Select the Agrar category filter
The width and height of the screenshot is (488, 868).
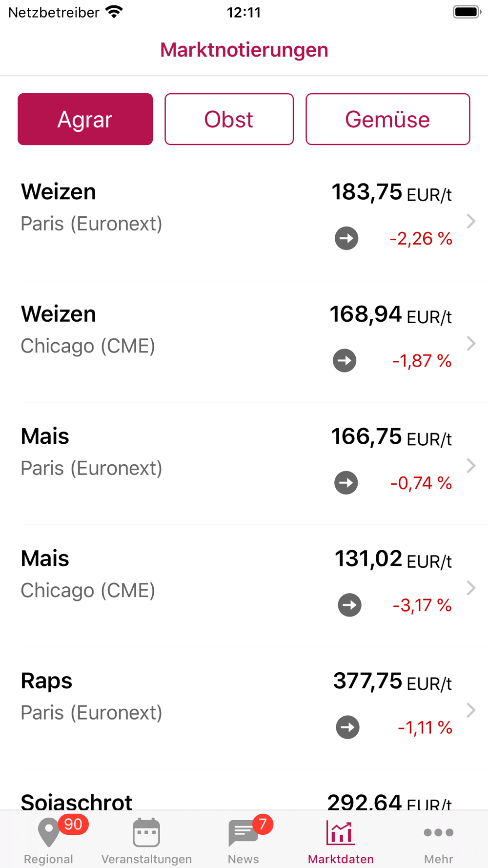85,119
